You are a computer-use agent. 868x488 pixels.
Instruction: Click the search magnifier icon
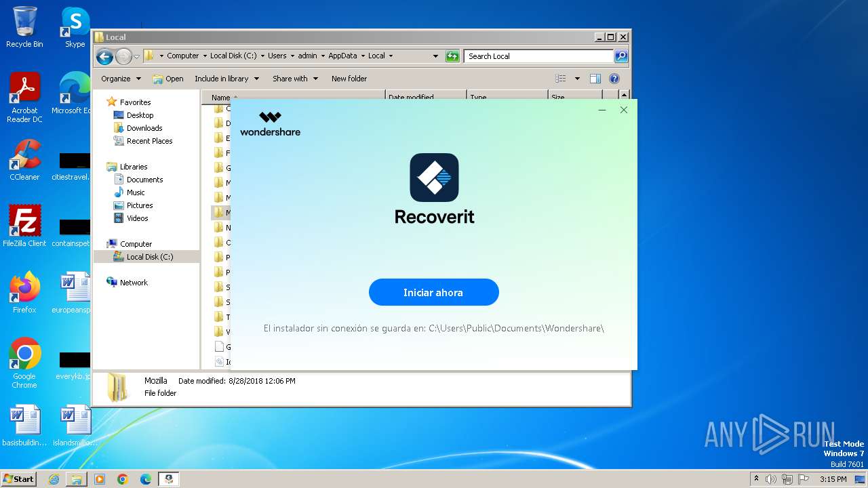pyautogui.click(x=621, y=56)
